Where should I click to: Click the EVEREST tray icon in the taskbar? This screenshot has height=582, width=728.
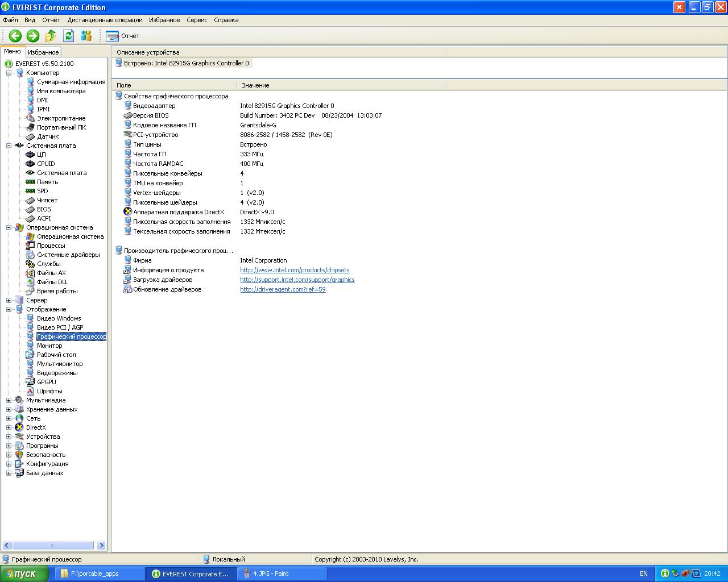tap(665, 573)
